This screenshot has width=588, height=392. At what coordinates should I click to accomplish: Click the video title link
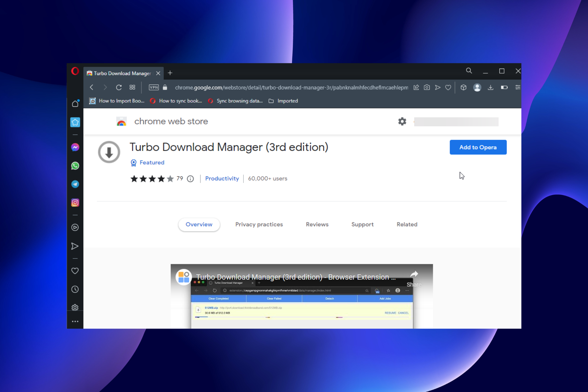(x=296, y=277)
